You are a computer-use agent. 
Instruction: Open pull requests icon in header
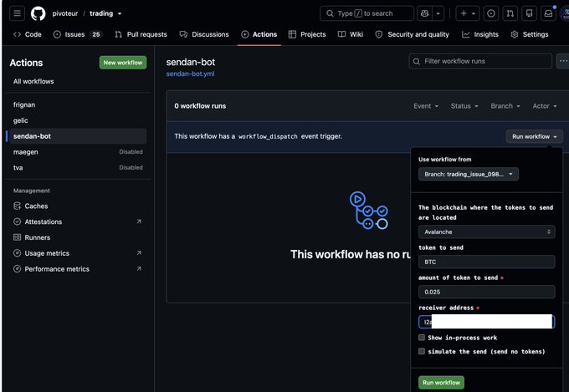[510, 13]
